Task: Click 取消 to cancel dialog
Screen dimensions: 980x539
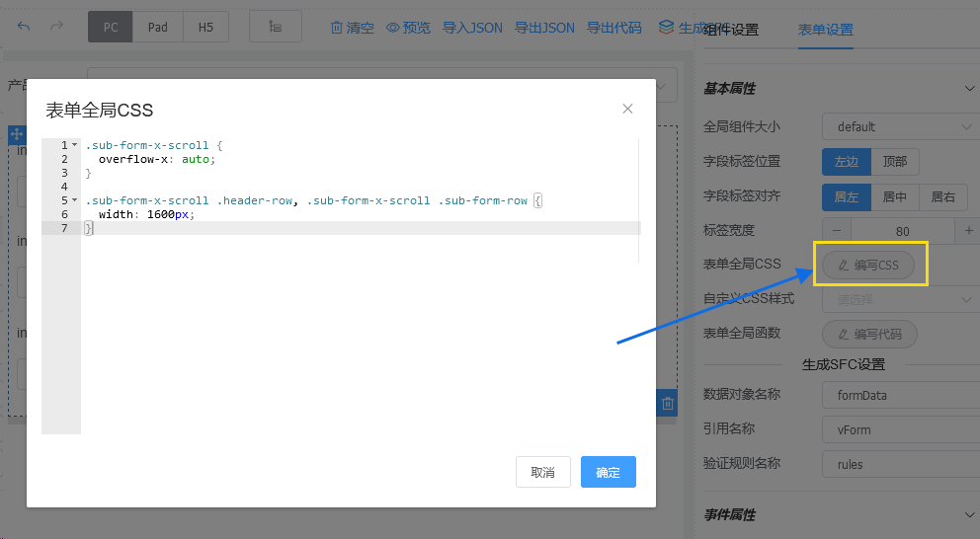Action: pos(543,472)
